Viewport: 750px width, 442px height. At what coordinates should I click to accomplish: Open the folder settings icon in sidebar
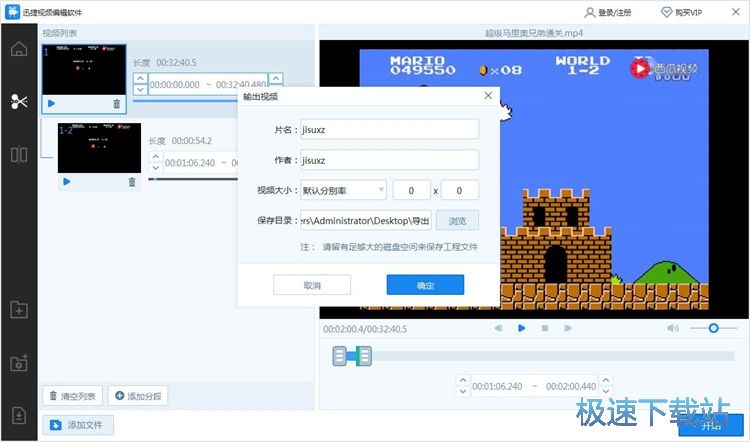pos(19,363)
